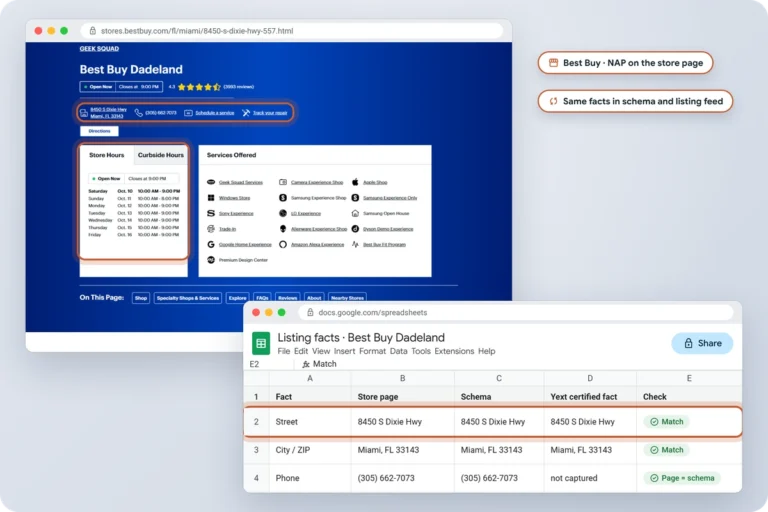Jump to the About section
The width and height of the screenshot is (768, 512).
click(x=314, y=298)
